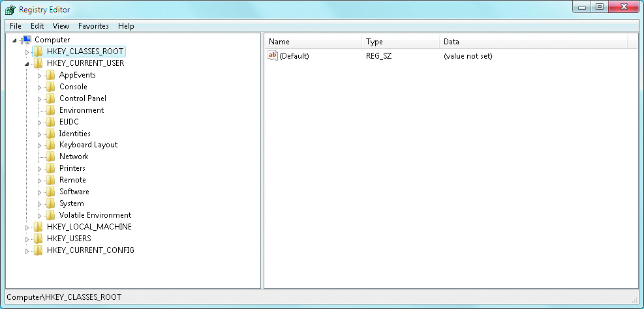This screenshot has width=644, height=309.
Task: Expand the HKEY_CLASSES_ROOT key
Action: (27, 52)
